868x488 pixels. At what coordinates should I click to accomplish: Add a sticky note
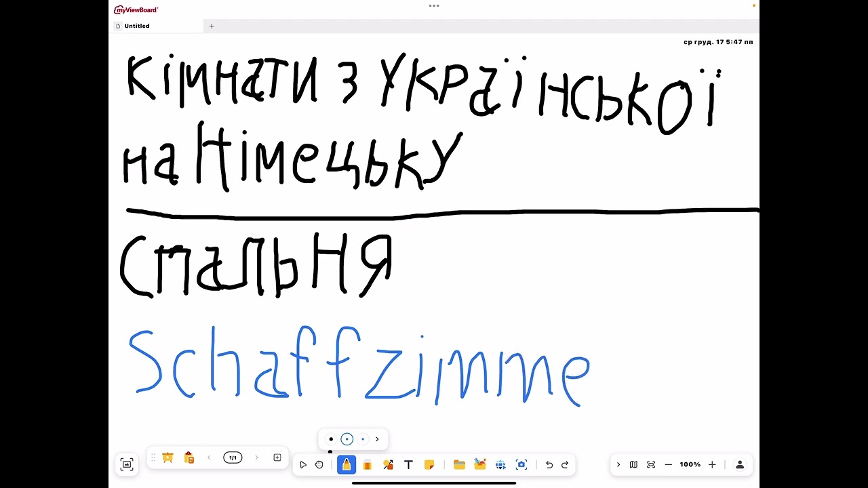coord(429,465)
